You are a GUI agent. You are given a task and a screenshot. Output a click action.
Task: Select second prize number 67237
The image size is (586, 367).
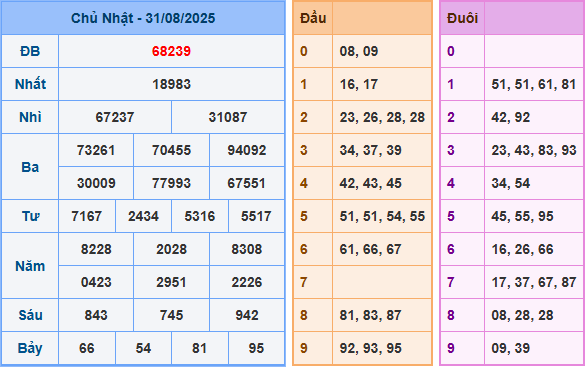point(115,117)
